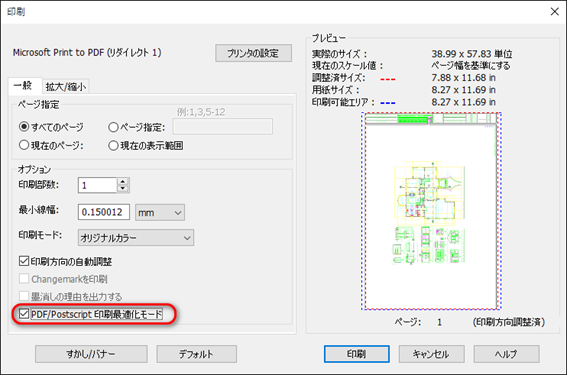Select the ページ指定 radio button
The image size is (567, 375).
point(113,127)
